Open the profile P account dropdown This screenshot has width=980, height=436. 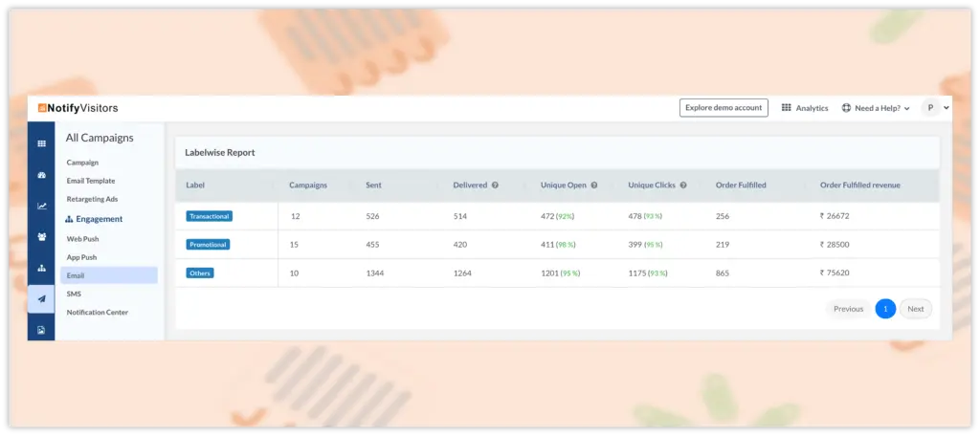[935, 108]
